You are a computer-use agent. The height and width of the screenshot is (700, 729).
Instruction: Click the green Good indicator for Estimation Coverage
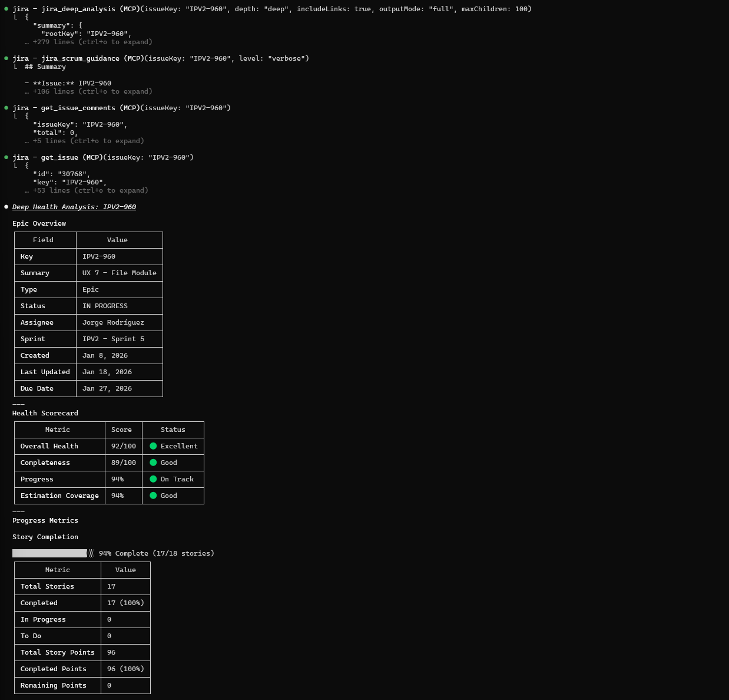pos(154,496)
